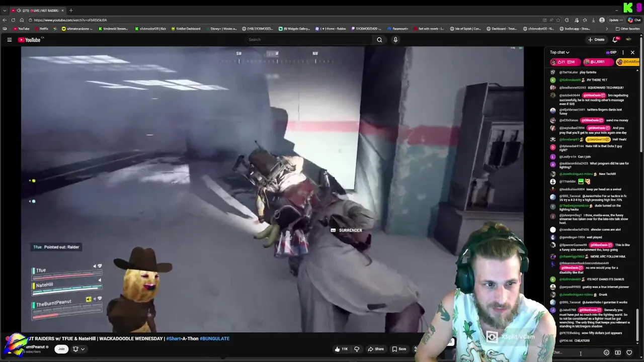Click the #Shart-A-Thon hashtag link

(182, 338)
